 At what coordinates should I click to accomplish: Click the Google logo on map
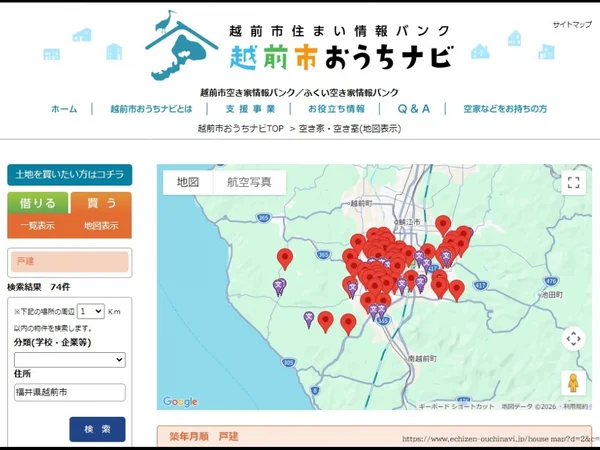[180, 402]
